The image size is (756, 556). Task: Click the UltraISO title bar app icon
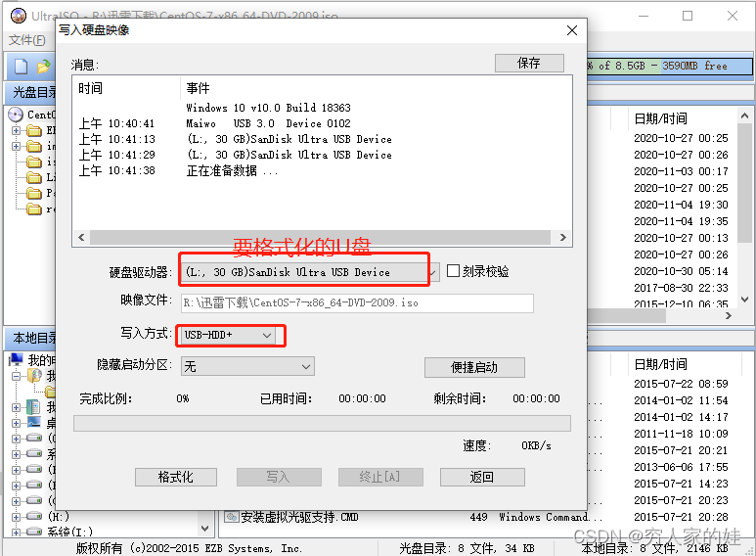[19, 16]
